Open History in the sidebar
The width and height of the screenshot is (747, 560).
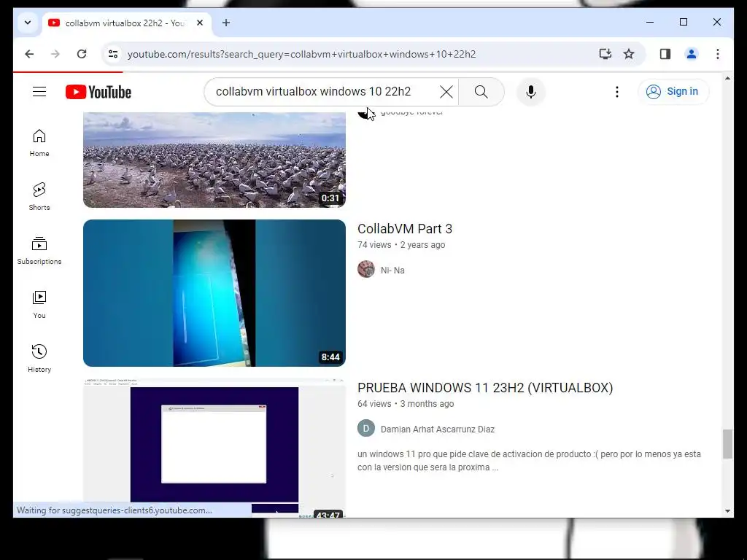39,359
